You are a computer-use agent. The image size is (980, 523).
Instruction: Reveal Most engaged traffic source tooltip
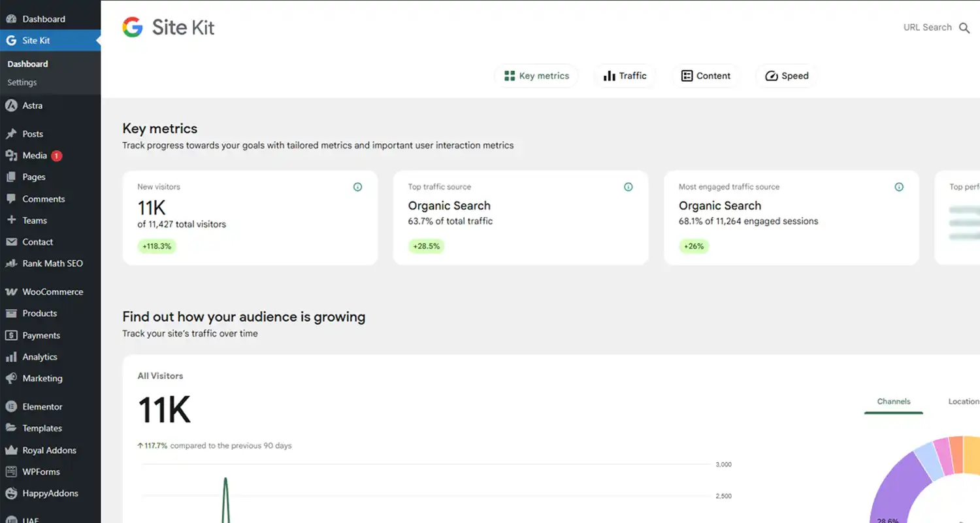pyautogui.click(x=899, y=186)
